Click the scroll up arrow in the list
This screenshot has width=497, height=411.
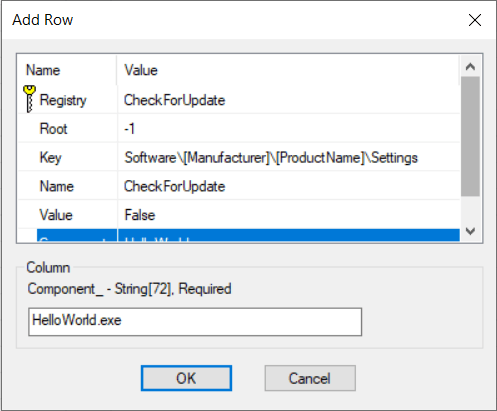470,67
